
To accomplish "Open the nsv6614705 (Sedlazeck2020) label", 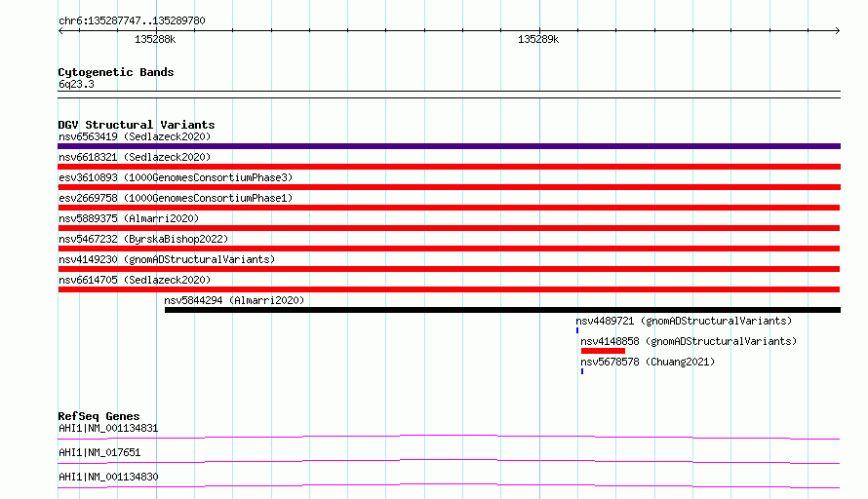I will (135, 280).
